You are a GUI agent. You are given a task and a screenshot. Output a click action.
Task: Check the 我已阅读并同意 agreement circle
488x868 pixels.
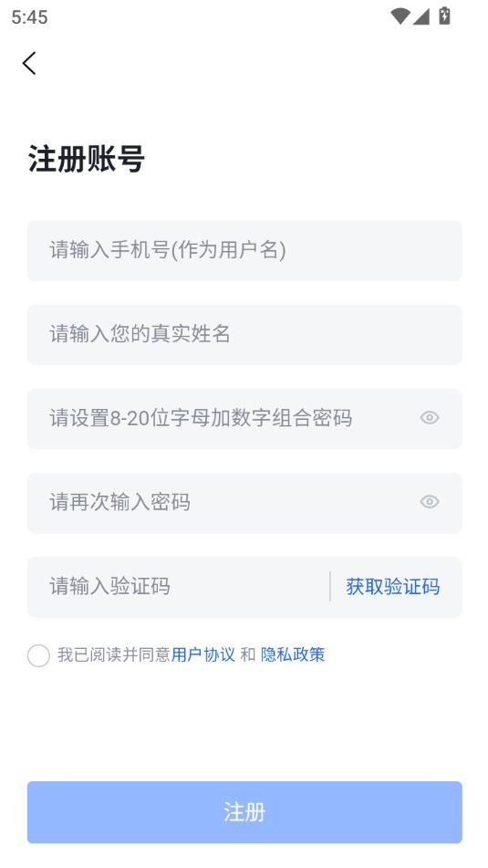38,655
